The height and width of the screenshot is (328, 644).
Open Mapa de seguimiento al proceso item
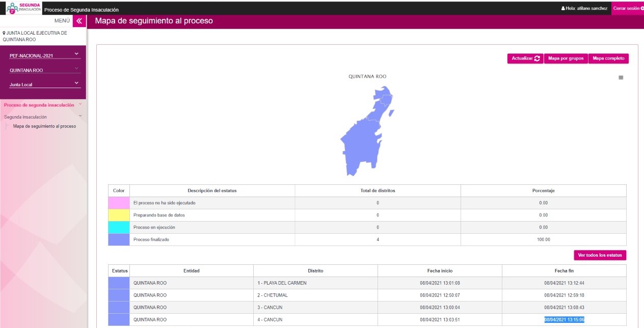pyautogui.click(x=44, y=126)
